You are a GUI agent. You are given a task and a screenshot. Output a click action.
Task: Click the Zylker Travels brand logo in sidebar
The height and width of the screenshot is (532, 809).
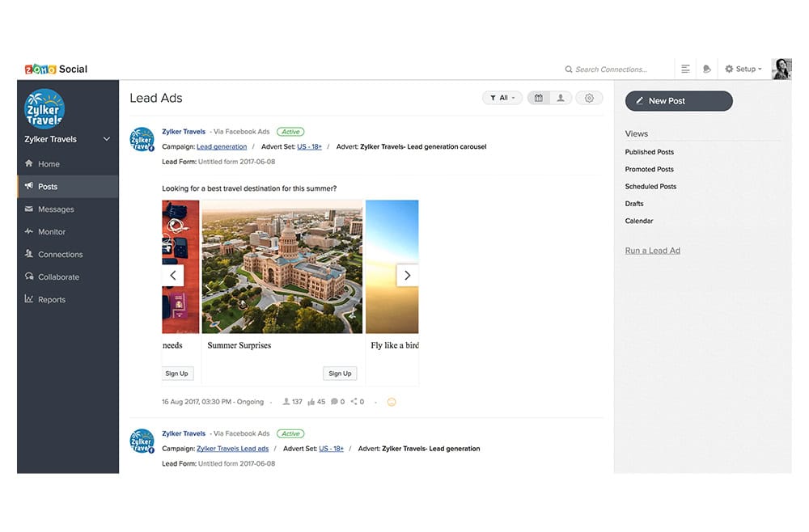[44, 109]
